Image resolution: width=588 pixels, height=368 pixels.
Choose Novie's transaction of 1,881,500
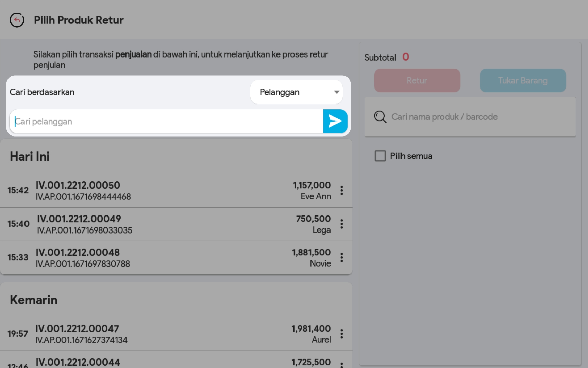[x=170, y=258]
